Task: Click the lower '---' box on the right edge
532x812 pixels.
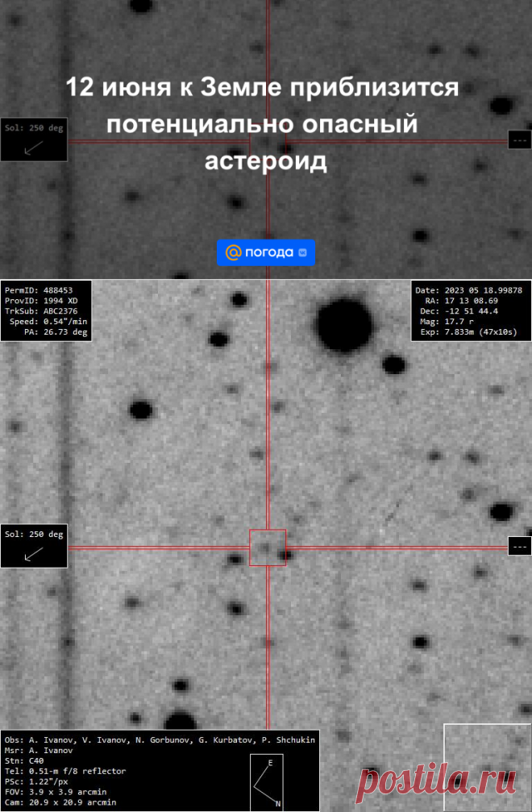Action: click(x=519, y=547)
